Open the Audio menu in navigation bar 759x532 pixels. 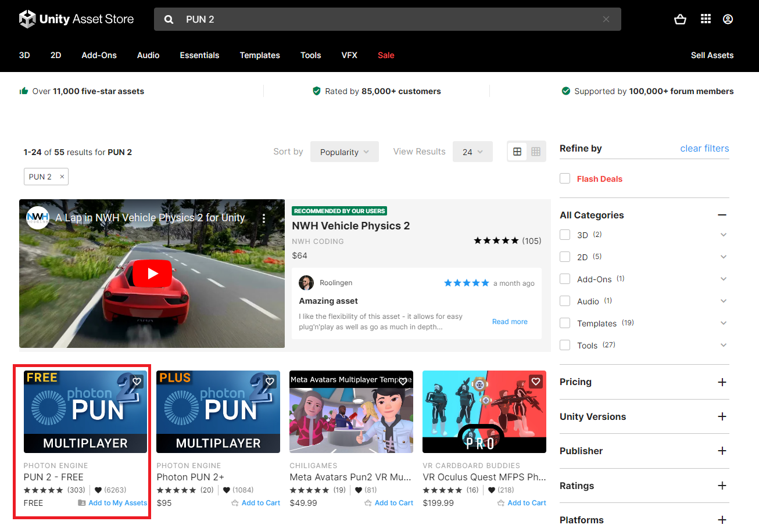click(148, 55)
